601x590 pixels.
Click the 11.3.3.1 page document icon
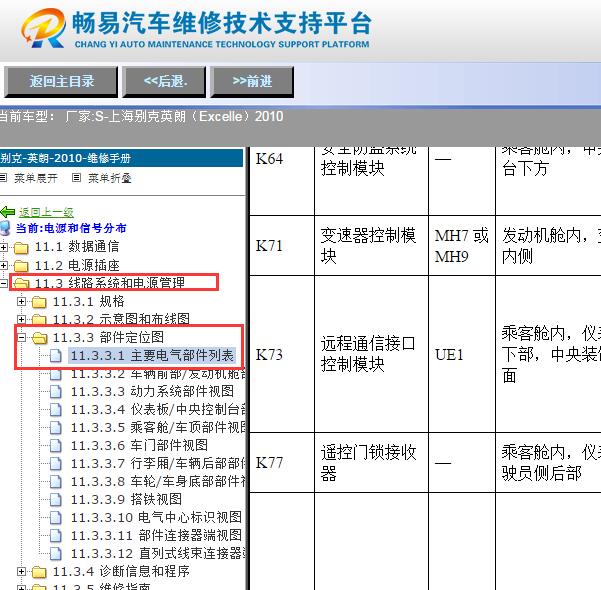pyautogui.click(x=56, y=356)
